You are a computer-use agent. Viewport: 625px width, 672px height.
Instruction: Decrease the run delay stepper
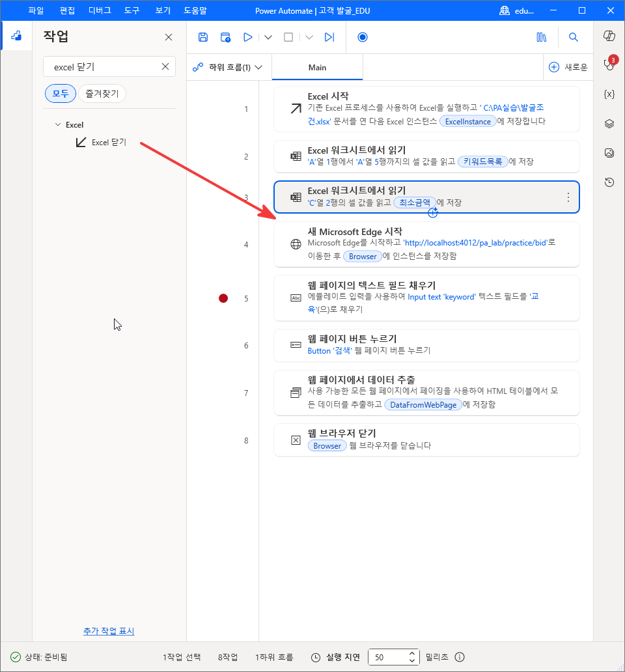pos(411,661)
